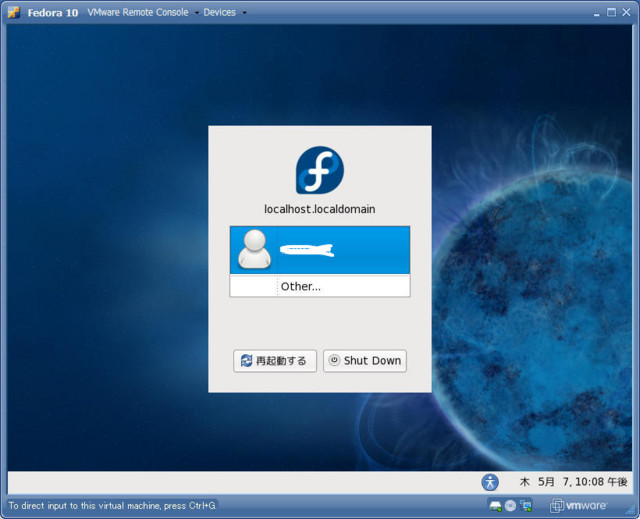The image size is (640, 519).
Task: Click the localhost.localdomain hostname text
Action: pyautogui.click(x=320, y=209)
